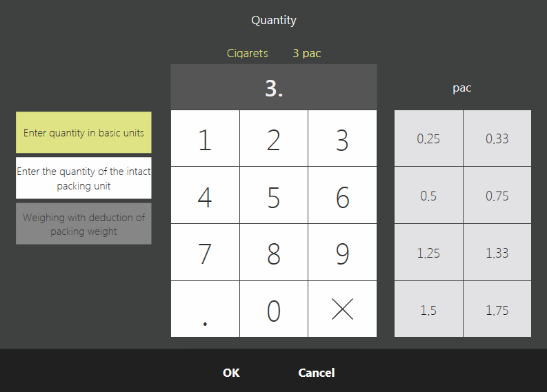
Task: Select weighing with deduction of packing weight
Action: coord(83,224)
